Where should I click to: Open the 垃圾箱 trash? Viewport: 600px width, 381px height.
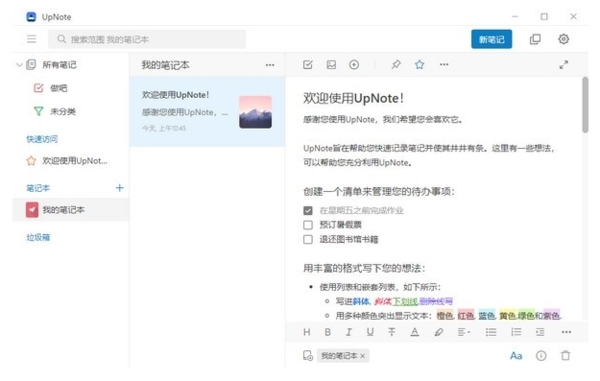tap(38, 237)
